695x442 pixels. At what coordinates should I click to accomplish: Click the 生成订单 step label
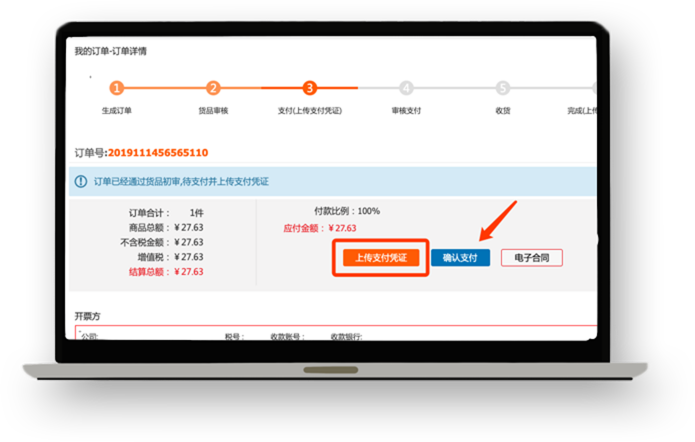(117, 110)
